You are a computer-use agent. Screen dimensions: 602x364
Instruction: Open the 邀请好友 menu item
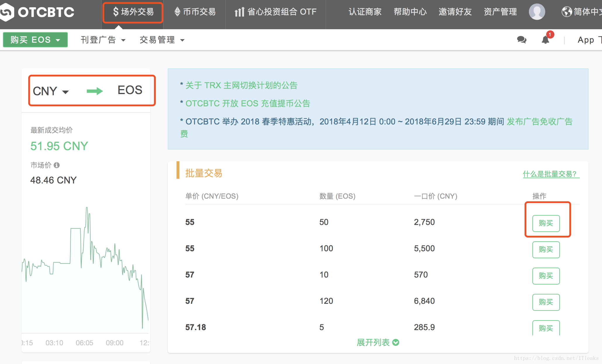pos(455,12)
